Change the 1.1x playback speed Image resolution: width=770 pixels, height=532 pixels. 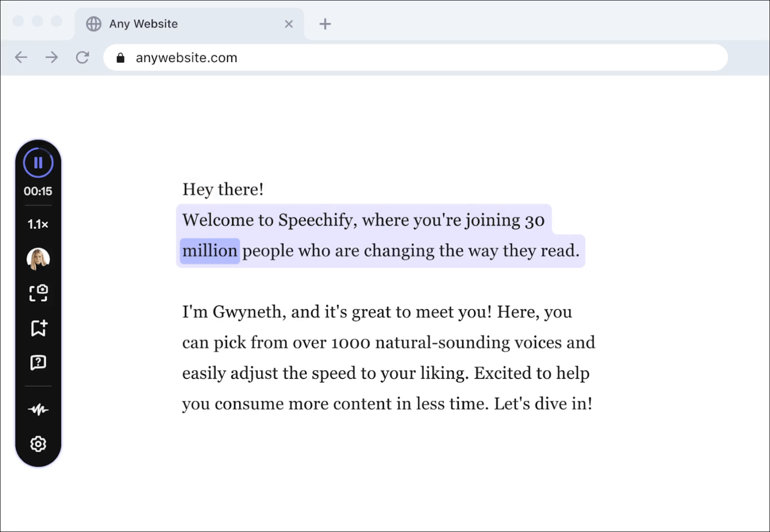coord(38,224)
